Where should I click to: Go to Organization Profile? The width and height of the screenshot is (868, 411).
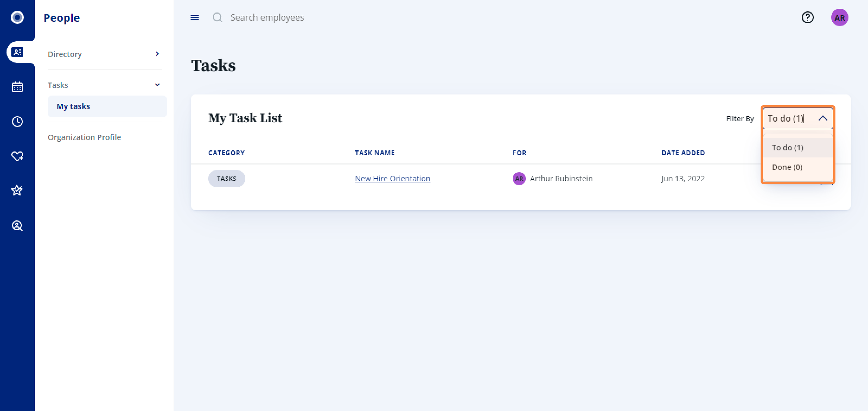(84, 137)
